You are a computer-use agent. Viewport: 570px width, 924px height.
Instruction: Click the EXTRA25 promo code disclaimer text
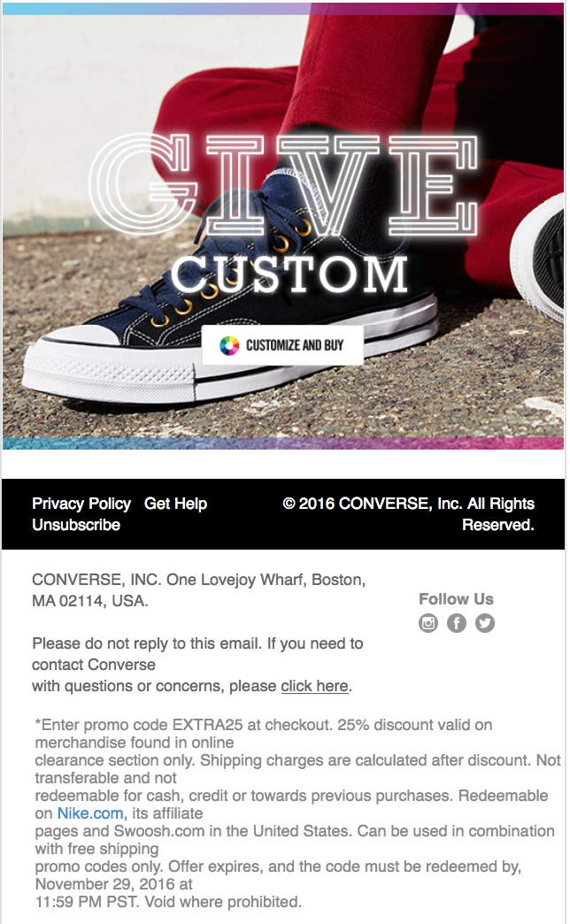coord(297,813)
